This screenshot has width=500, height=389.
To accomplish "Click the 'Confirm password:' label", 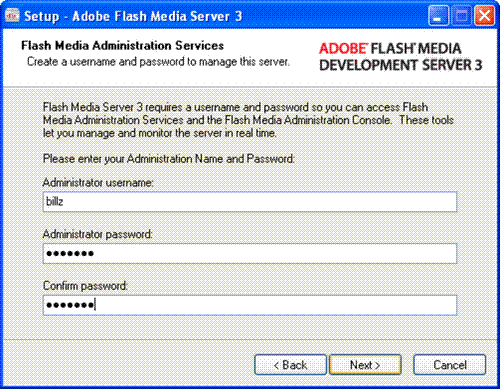I will click(x=85, y=286).
